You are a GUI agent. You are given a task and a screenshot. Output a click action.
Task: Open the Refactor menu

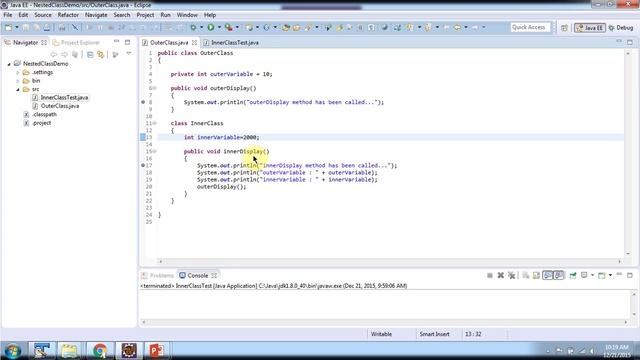68,15
